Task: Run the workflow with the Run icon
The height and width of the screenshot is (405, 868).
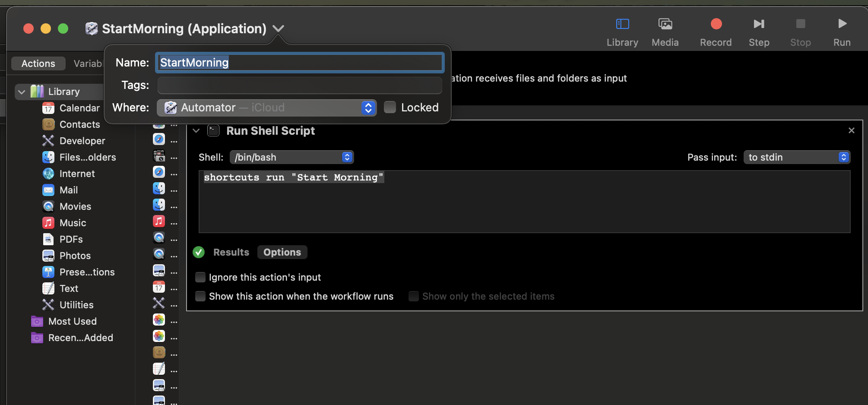Action: 842,24
